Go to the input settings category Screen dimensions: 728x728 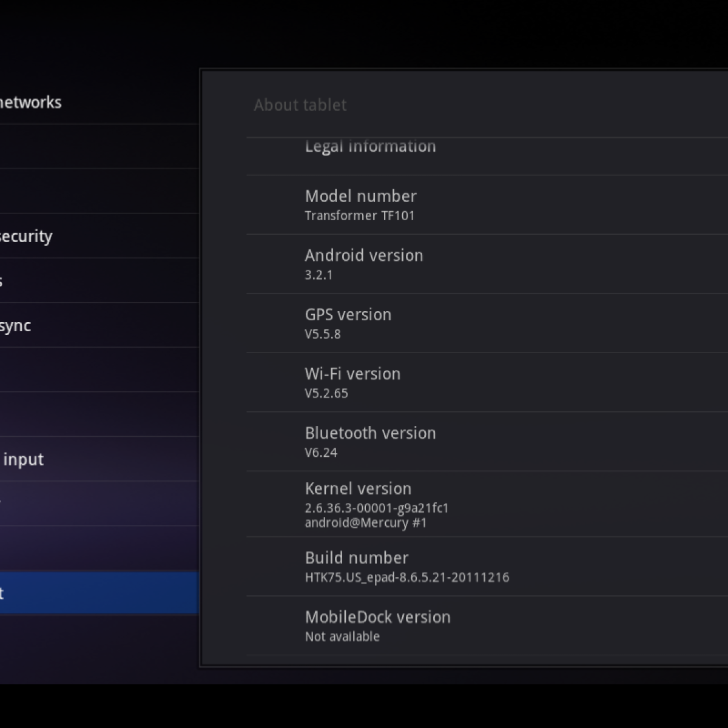click(23, 459)
